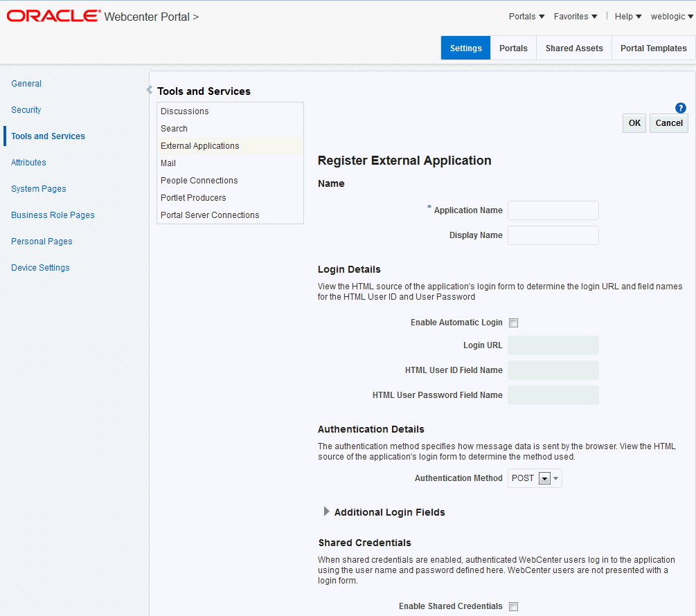Click the Webcenter Portal title

tap(147, 17)
